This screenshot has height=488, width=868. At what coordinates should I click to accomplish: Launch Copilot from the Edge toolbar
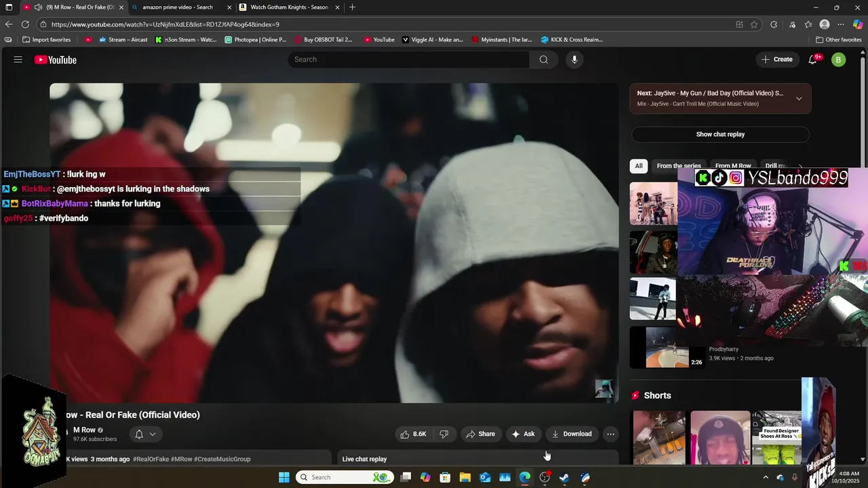pyautogui.click(x=857, y=24)
